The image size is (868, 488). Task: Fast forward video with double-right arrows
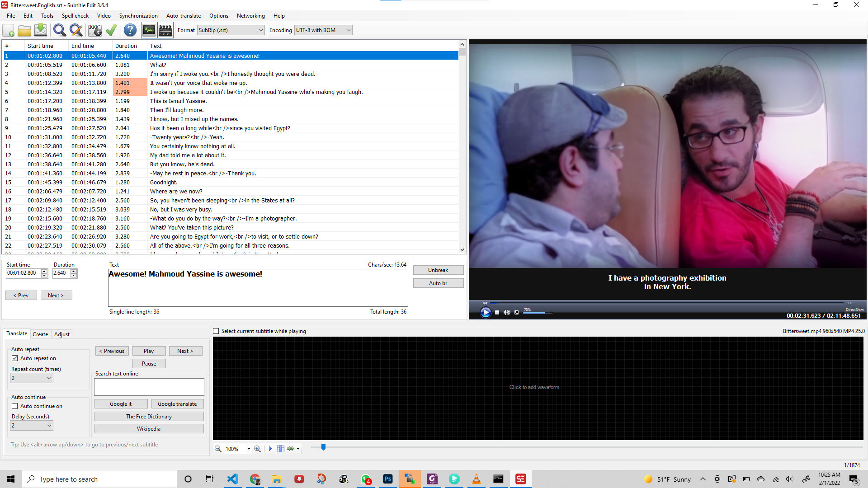tap(849, 303)
